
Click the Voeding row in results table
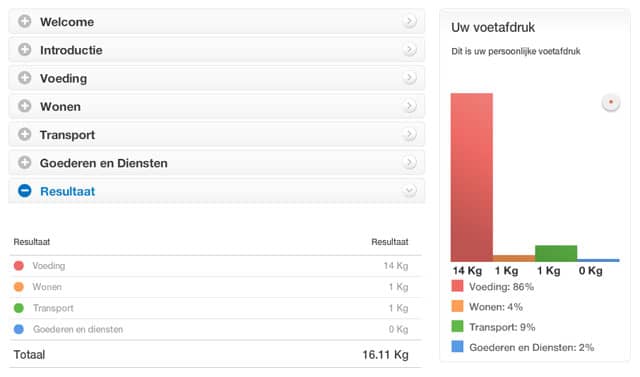pyautogui.click(x=215, y=266)
